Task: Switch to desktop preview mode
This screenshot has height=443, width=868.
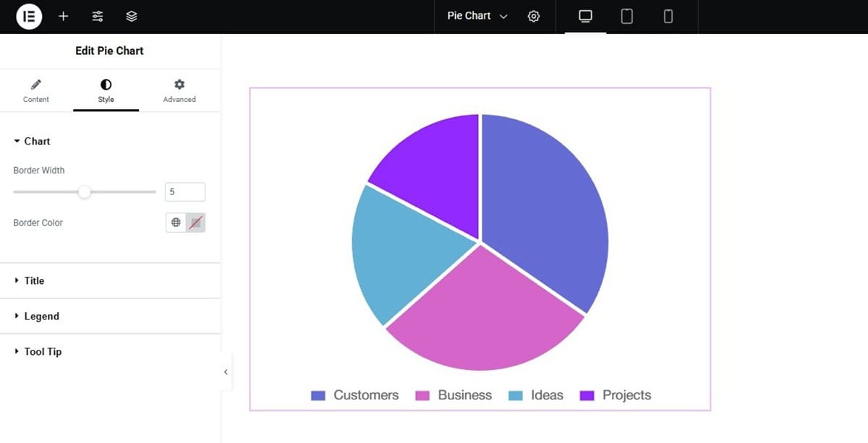Action: (586, 16)
